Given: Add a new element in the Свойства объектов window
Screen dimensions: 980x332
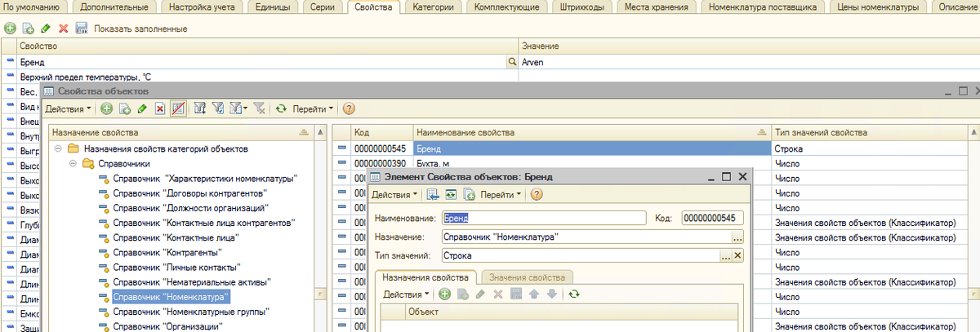Looking at the screenshot, I should coord(106,108).
